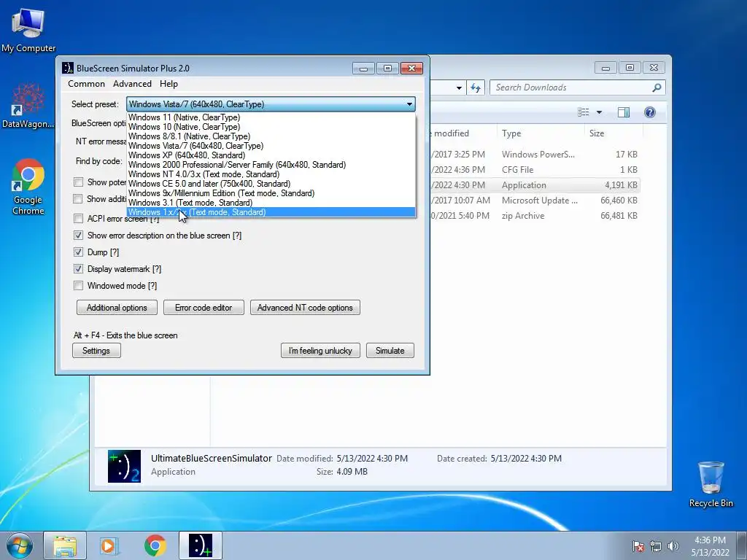
Task: Click the change view icon in Explorer
Action: pos(584,112)
